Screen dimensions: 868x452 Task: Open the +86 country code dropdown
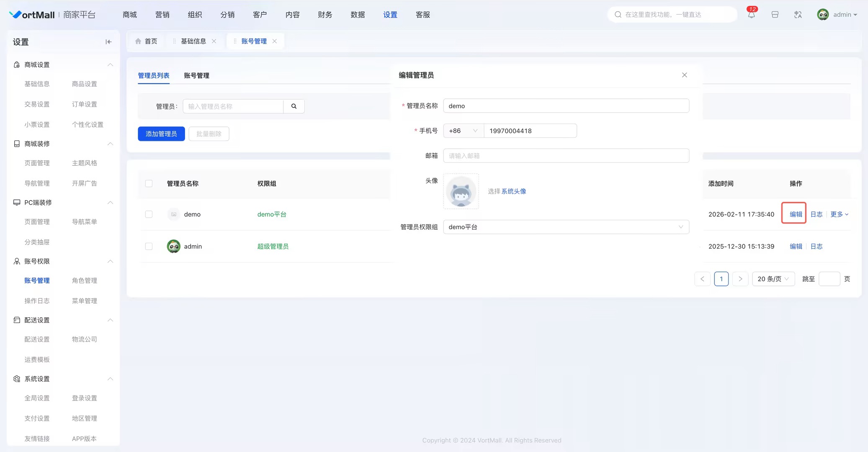pos(462,130)
